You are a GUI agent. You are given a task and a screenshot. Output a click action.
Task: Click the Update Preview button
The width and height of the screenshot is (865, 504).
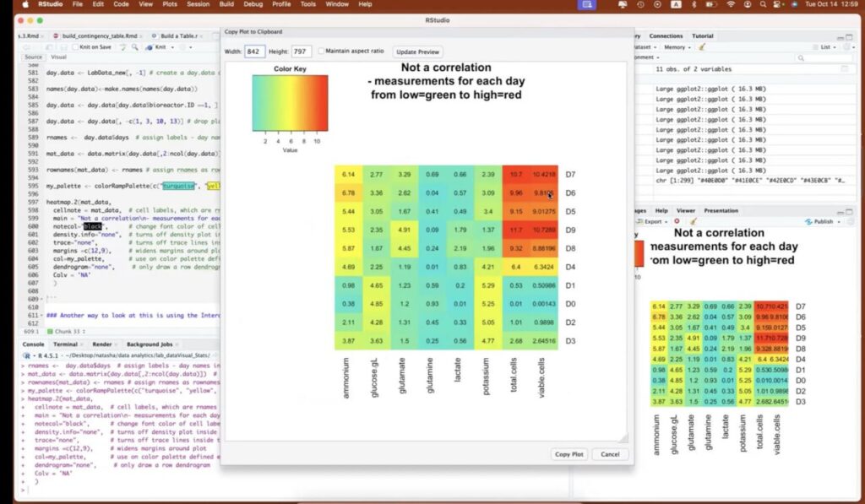418,51
